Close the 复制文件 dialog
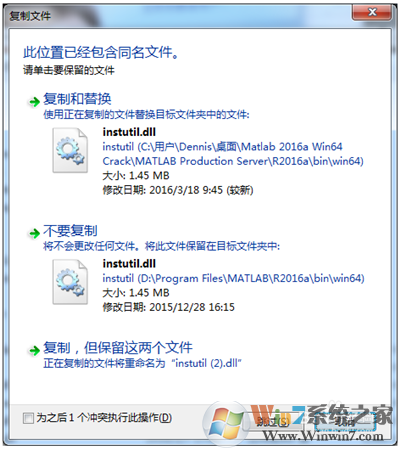 372,13
